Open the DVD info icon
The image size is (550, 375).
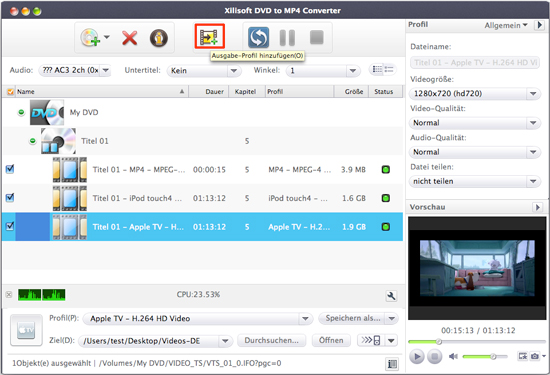pyautogui.click(x=159, y=38)
